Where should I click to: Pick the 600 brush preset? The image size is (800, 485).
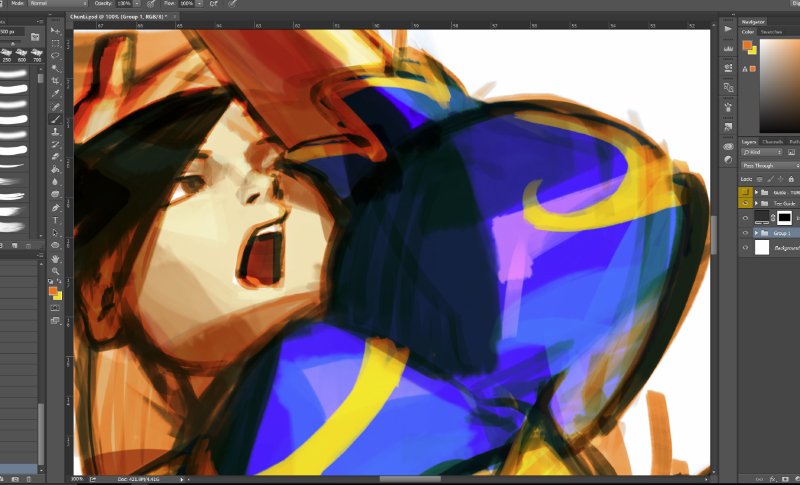coord(21,55)
